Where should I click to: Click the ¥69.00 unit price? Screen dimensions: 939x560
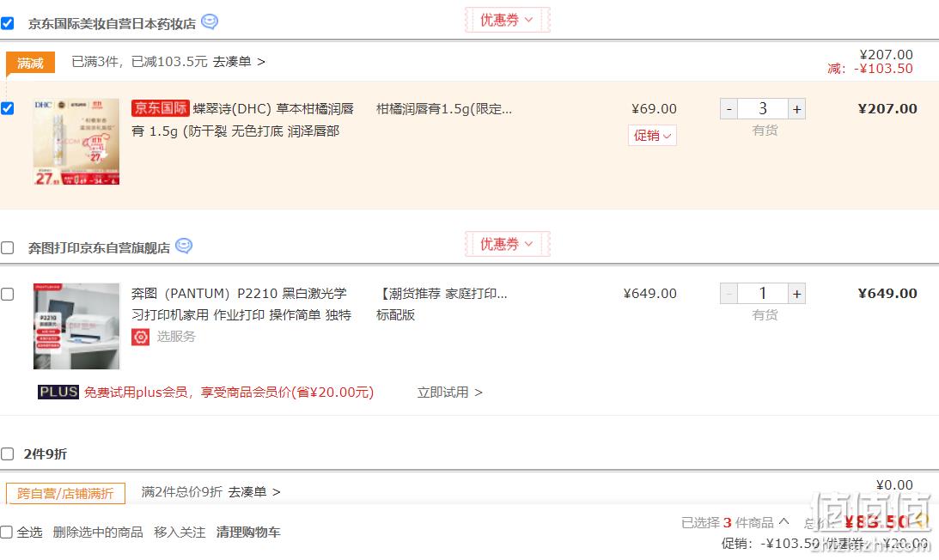click(x=654, y=109)
